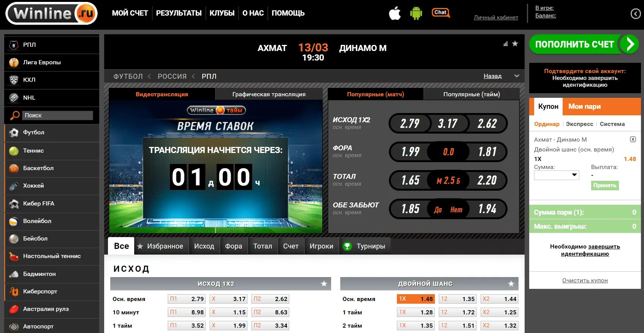The height and width of the screenshot is (333, 644).
Task: Open Мои пари tab
Action: pyautogui.click(x=584, y=107)
